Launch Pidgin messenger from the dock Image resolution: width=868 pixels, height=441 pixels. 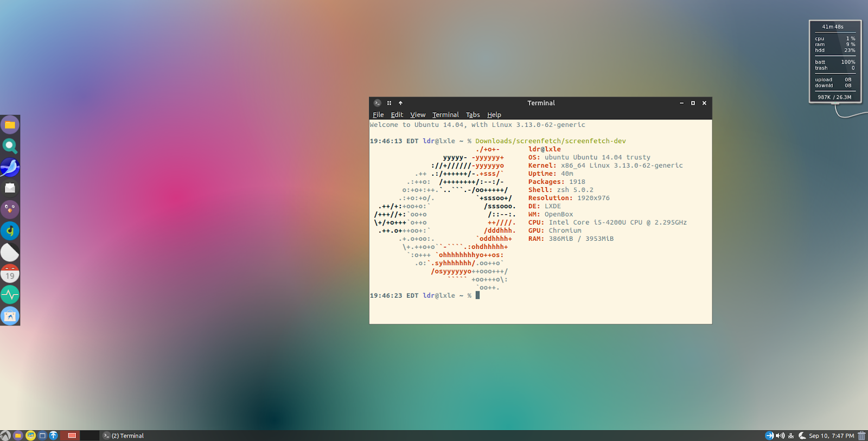point(10,209)
